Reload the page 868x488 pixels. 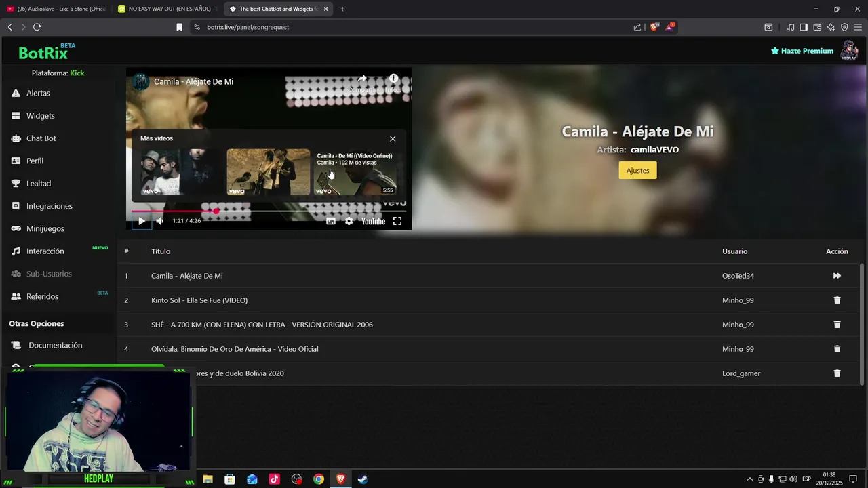pos(37,27)
